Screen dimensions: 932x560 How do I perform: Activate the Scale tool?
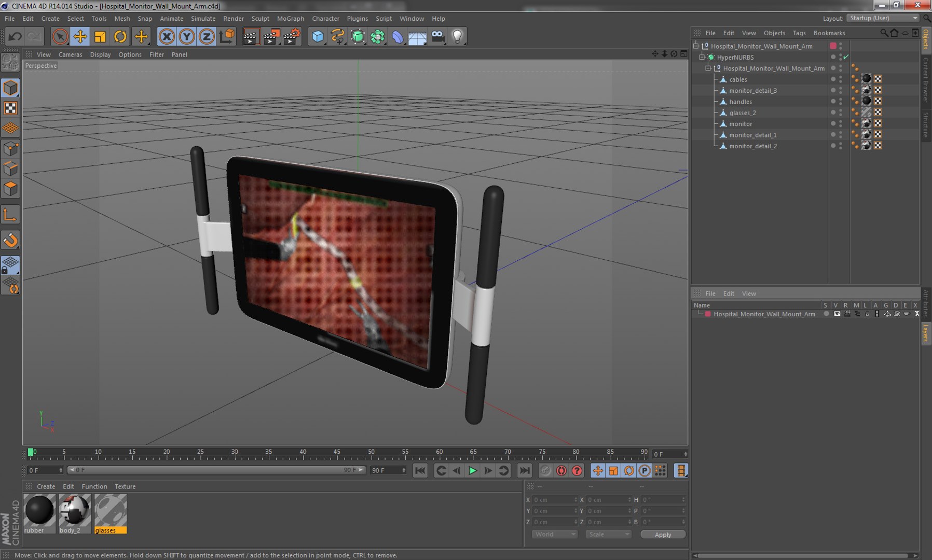pos(100,36)
